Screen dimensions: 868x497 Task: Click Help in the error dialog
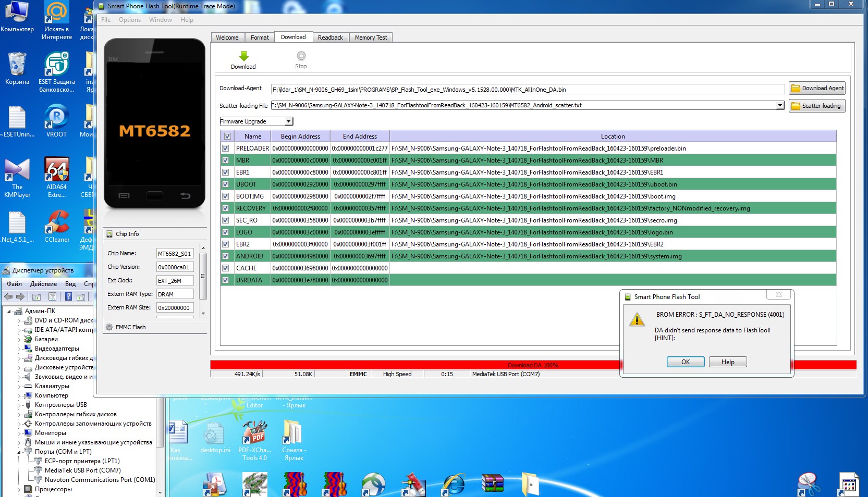click(727, 362)
